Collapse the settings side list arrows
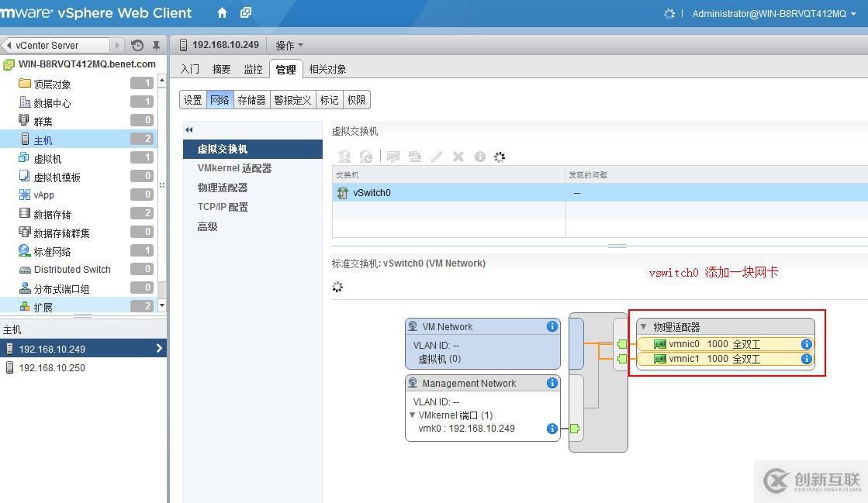Screen dimensions: 868x503 point(189,129)
